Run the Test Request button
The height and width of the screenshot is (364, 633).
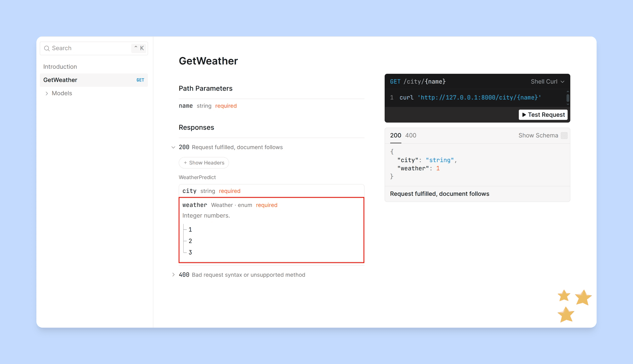(x=543, y=115)
